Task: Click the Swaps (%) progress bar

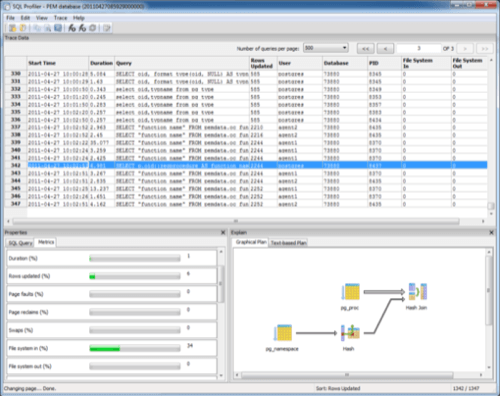Action: point(135,330)
